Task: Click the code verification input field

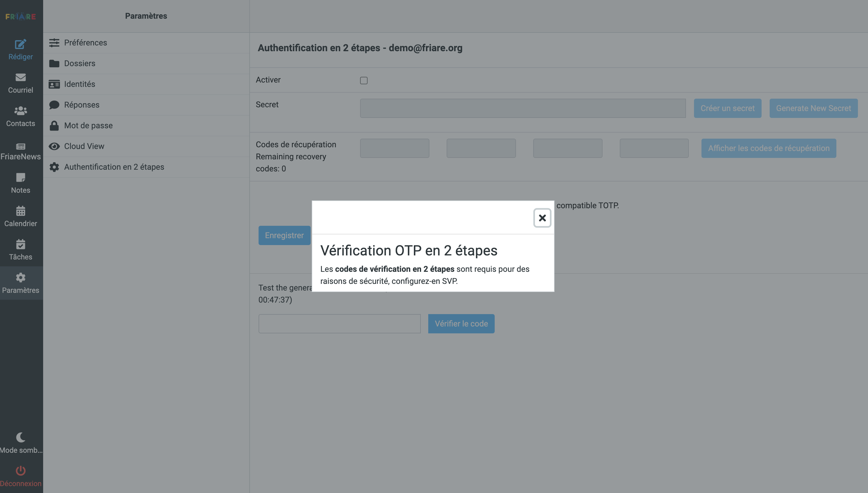Action: click(339, 324)
